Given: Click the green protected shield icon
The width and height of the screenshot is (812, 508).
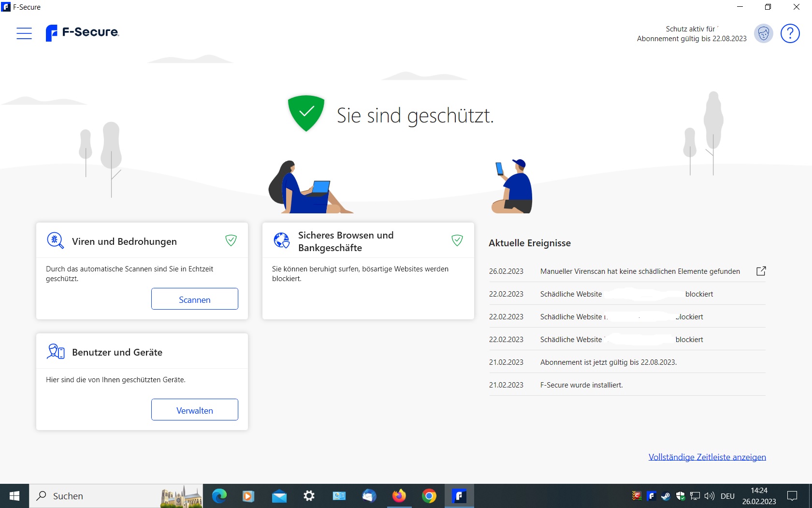Looking at the screenshot, I should tap(306, 113).
